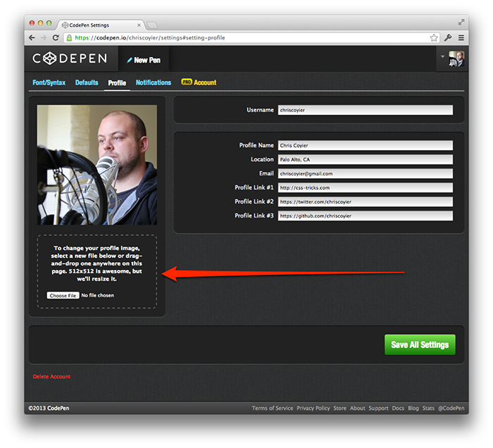Click Save All Settings button

[x=420, y=344]
